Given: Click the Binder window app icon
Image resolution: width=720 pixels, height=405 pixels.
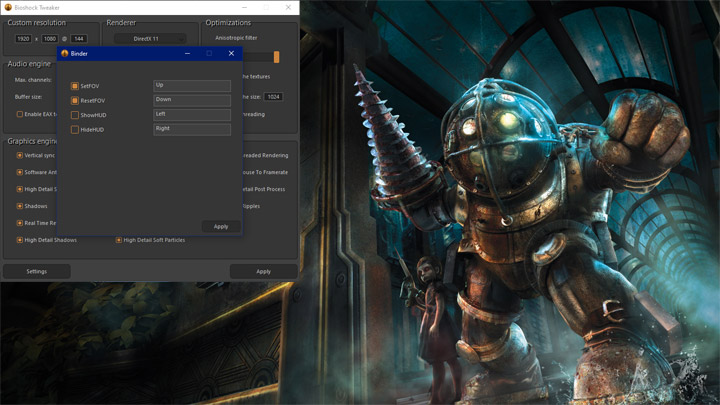Looking at the screenshot, I should (x=65, y=53).
